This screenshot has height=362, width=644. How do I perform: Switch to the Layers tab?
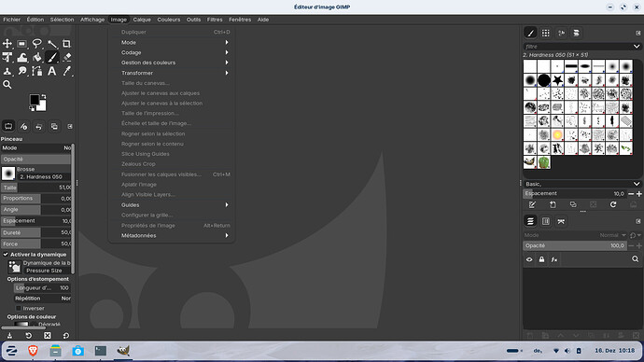pos(531,222)
